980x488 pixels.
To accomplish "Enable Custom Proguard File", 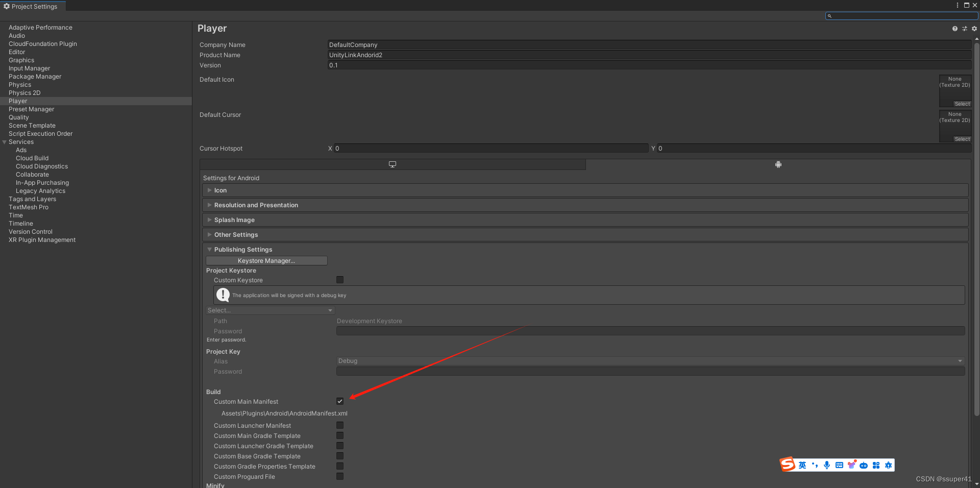I will (340, 476).
